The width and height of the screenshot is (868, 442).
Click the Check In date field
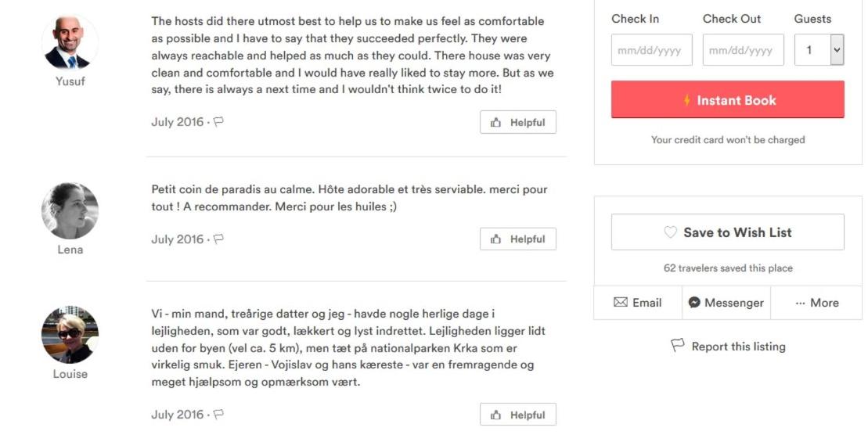pyautogui.click(x=651, y=50)
